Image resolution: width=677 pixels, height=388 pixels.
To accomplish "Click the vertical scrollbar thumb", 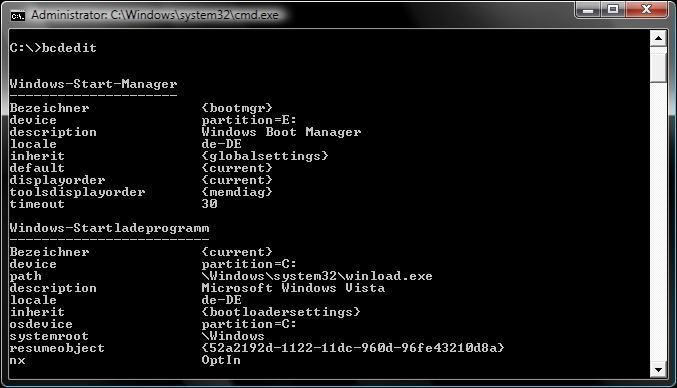I will (x=658, y=65).
